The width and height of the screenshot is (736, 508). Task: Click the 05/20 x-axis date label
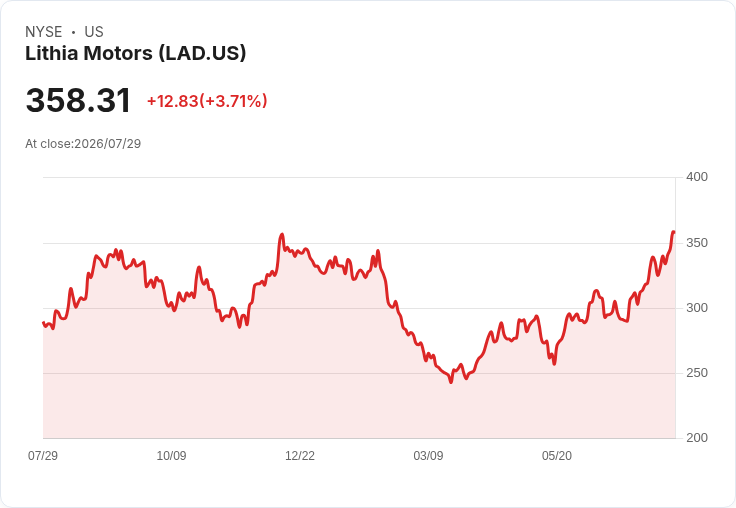click(x=557, y=455)
